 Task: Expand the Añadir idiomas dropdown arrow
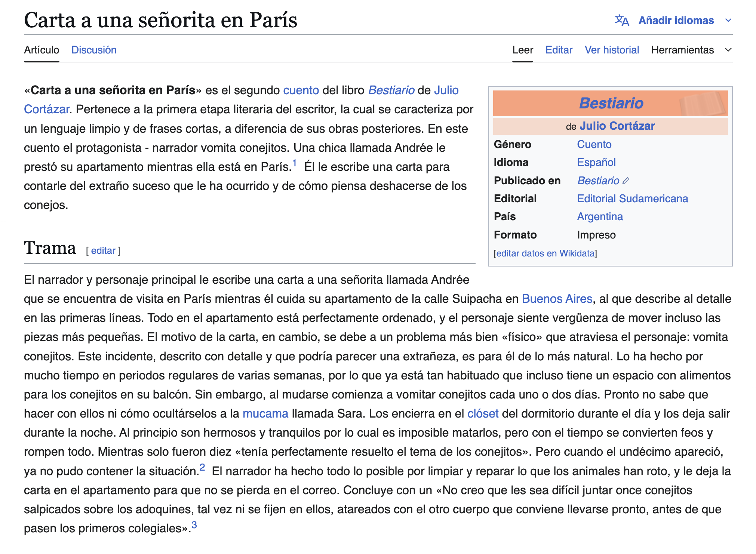pyautogui.click(x=728, y=20)
